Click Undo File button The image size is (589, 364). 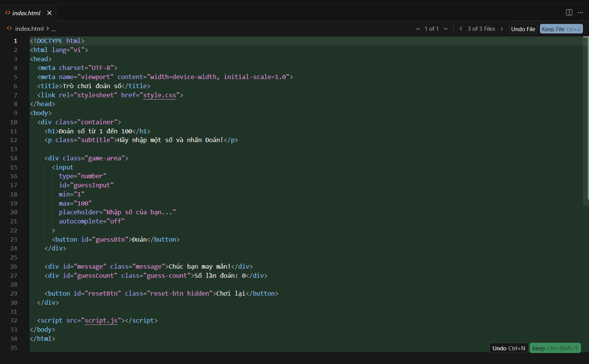pyautogui.click(x=523, y=29)
